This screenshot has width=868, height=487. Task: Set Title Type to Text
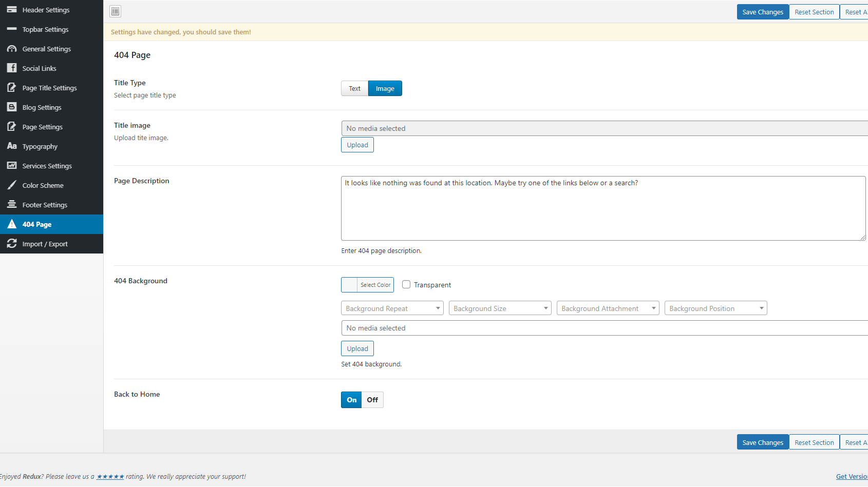tap(354, 89)
